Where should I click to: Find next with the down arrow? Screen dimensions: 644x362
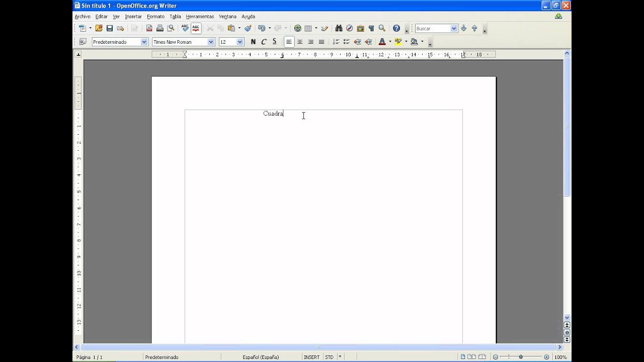(464, 29)
